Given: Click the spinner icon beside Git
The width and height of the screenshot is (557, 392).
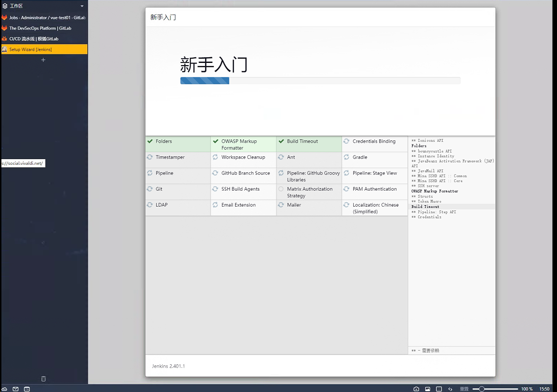Looking at the screenshot, I should pos(150,189).
